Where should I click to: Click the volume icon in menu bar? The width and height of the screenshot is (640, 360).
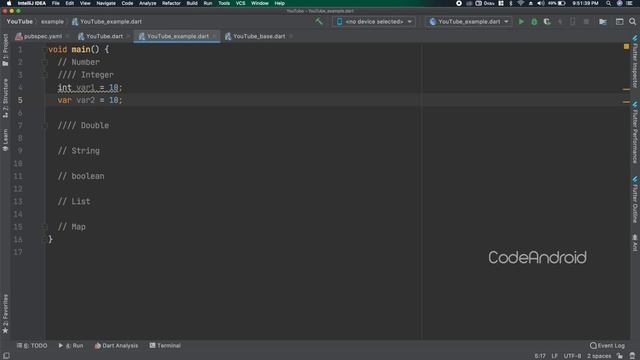[x=541, y=3]
